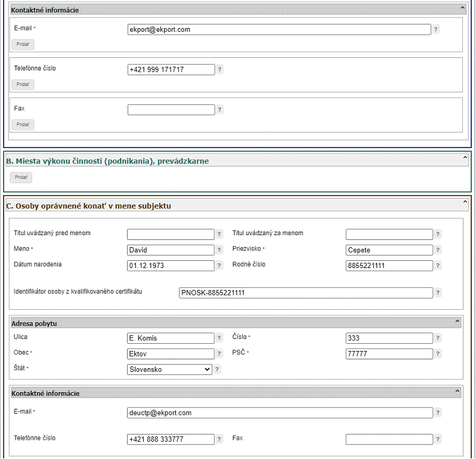The image size is (476, 459).
Task: Show help for +421 999 171717 phone field
Action: pyautogui.click(x=220, y=69)
